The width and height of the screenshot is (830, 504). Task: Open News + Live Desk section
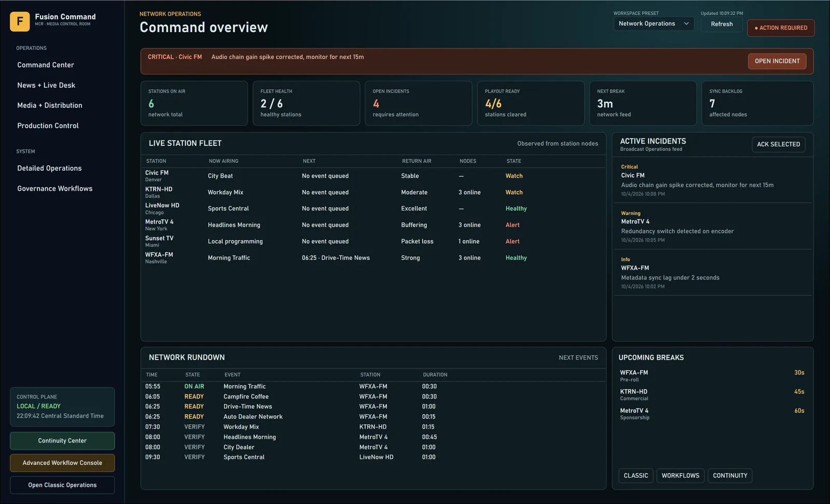[x=46, y=85]
